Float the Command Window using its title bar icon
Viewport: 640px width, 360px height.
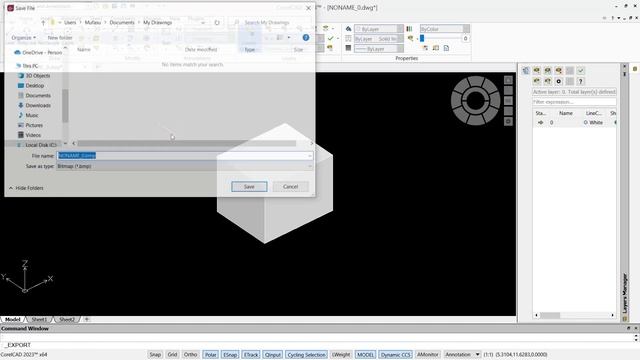click(x=629, y=328)
